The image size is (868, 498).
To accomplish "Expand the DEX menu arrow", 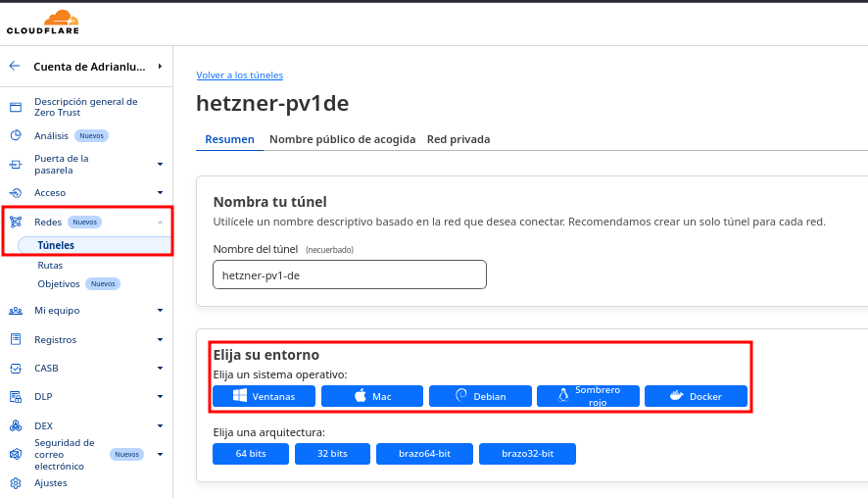I will coord(160,426).
